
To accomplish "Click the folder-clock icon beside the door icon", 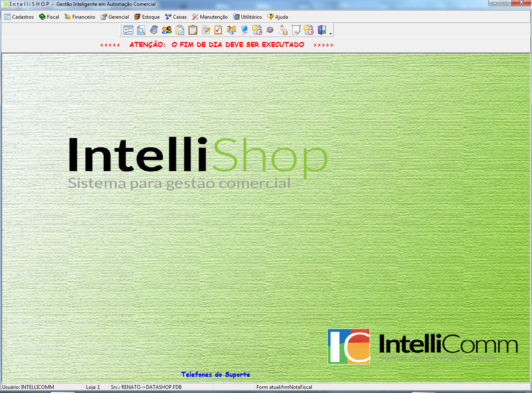I will point(309,30).
